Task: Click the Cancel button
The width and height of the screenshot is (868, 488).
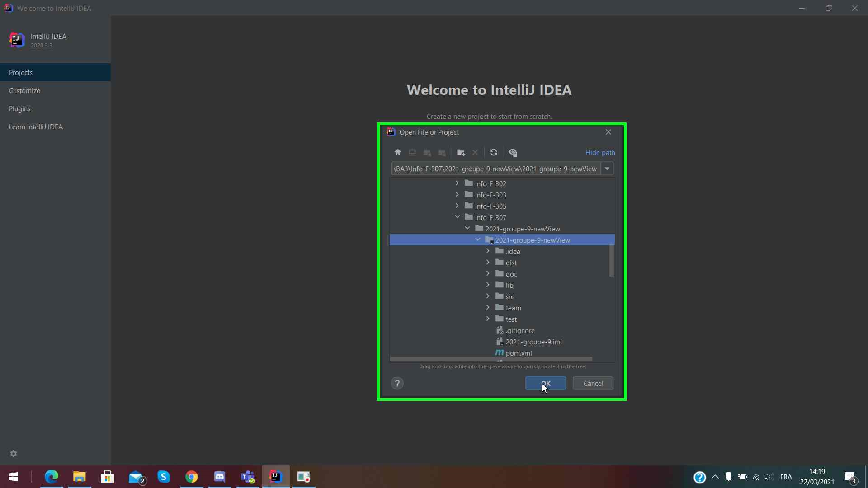Action: pos(593,384)
